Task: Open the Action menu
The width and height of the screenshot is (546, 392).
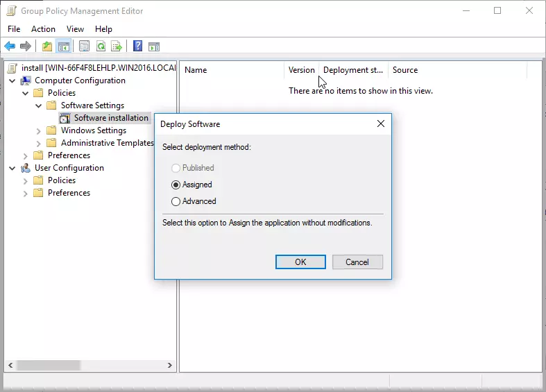Action: (43, 28)
